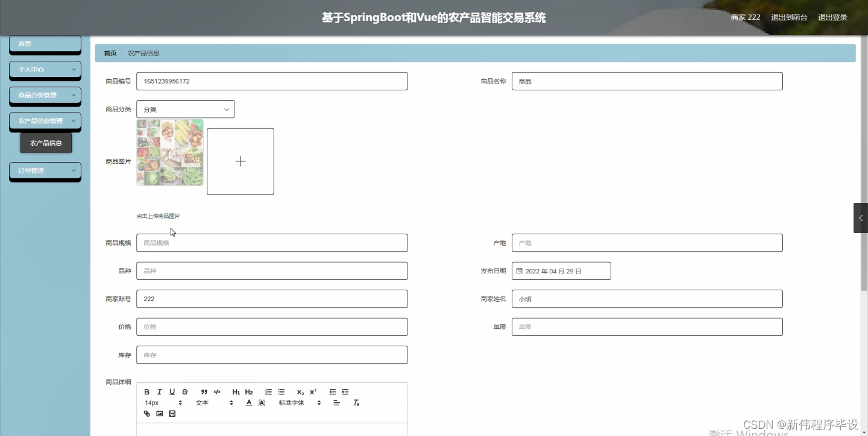The image size is (868, 436).
Task: Expand the 订单管理 sidebar section
Action: click(45, 170)
